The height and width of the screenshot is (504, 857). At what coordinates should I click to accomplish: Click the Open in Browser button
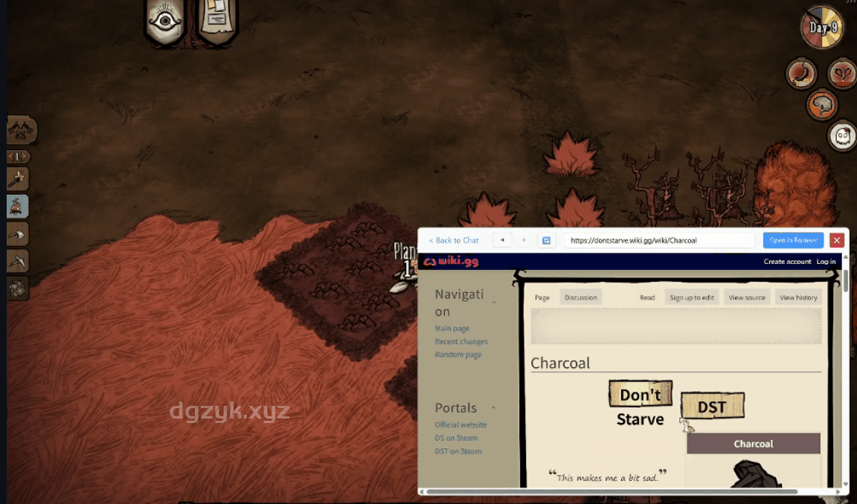tap(793, 240)
